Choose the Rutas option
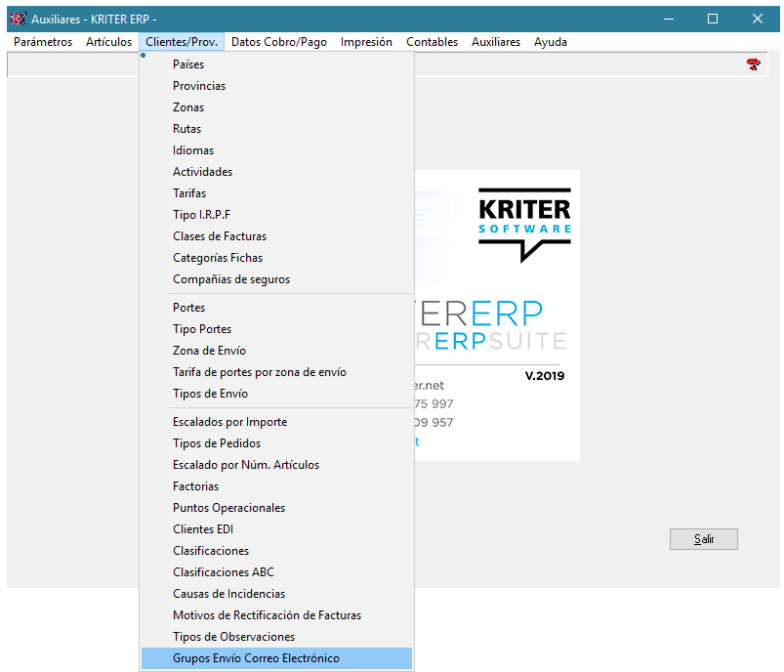 [x=276, y=129]
